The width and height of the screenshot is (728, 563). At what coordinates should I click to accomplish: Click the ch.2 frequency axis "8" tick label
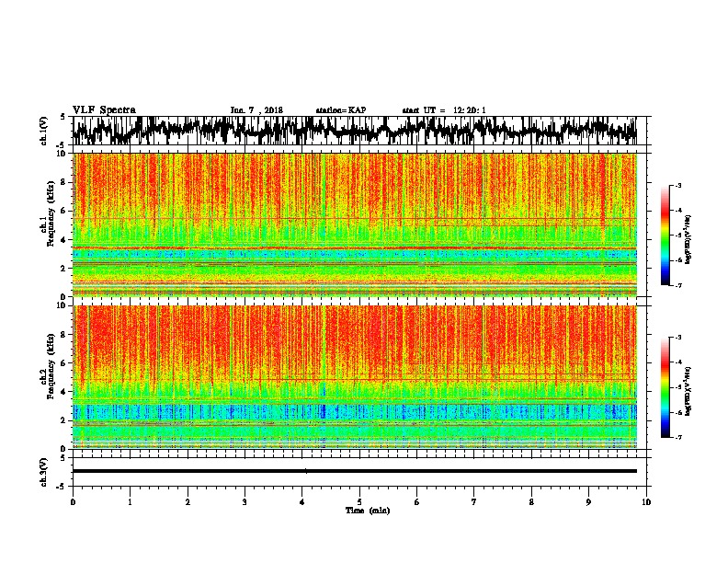[x=64, y=335]
